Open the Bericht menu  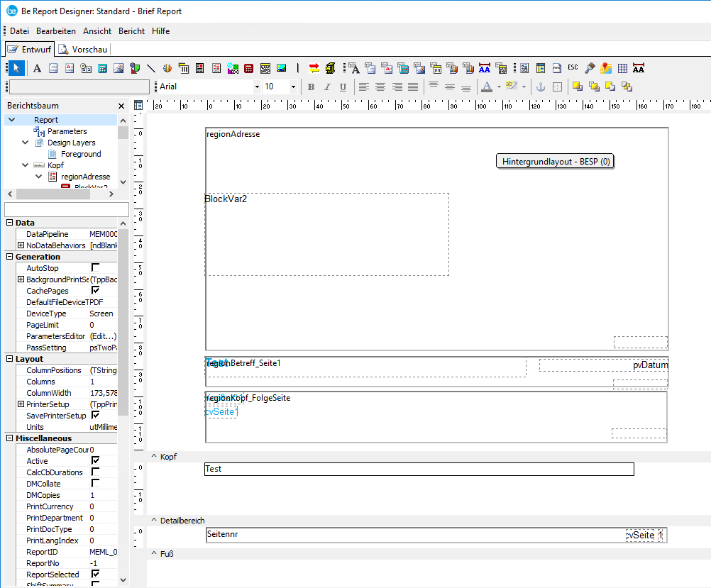[x=131, y=31]
